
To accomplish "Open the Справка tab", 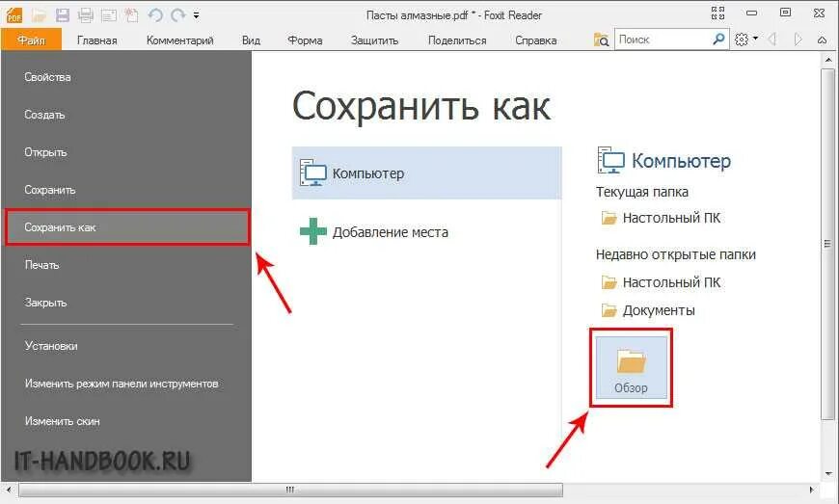I will [x=535, y=40].
